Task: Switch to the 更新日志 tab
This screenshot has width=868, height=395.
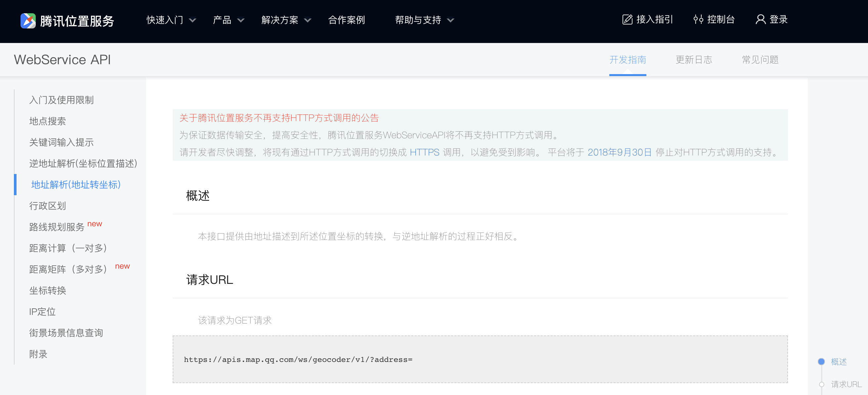Action: click(694, 60)
